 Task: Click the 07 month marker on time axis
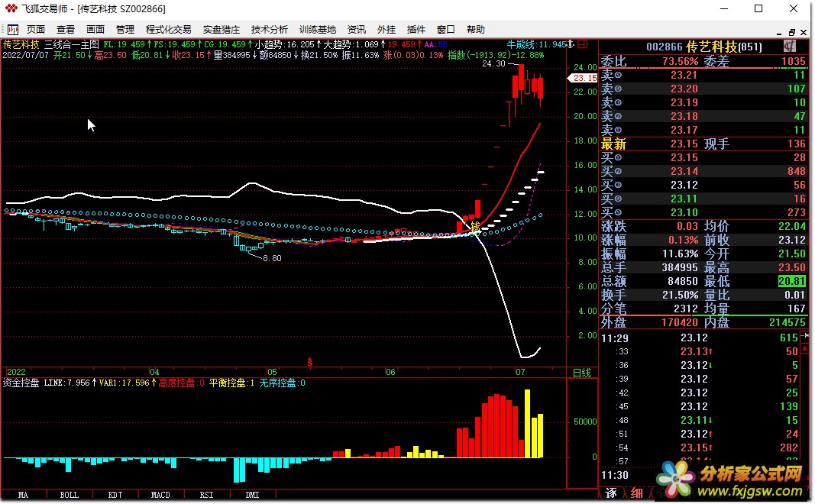(x=519, y=372)
